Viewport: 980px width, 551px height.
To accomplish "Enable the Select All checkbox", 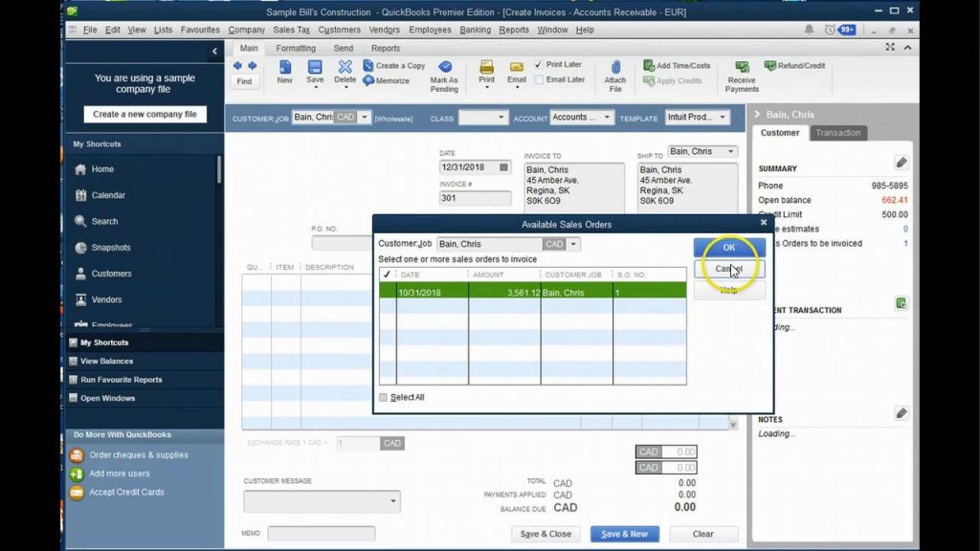I will click(x=383, y=396).
